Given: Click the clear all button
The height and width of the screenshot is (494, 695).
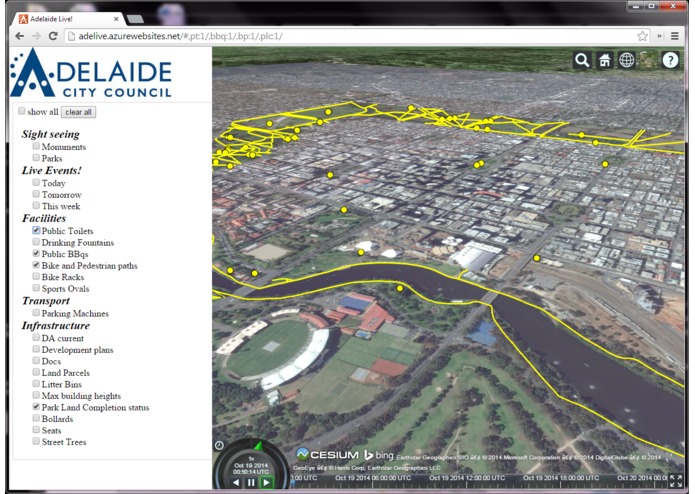Looking at the screenshot, I should click(x=78, y=112).
